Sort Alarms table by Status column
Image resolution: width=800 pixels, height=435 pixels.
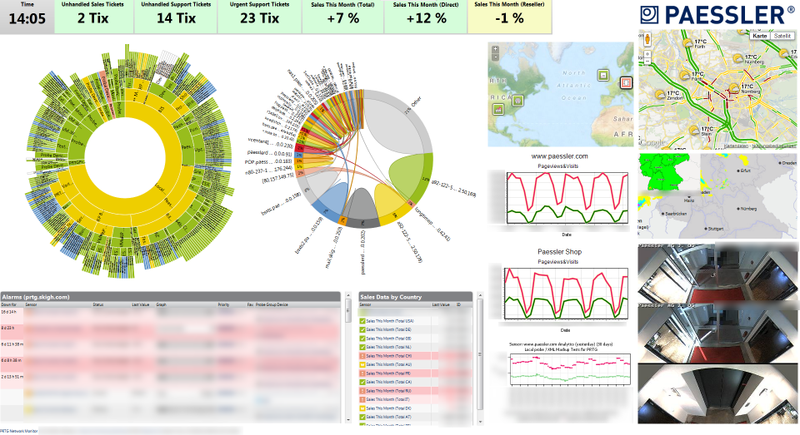point(98,304)
